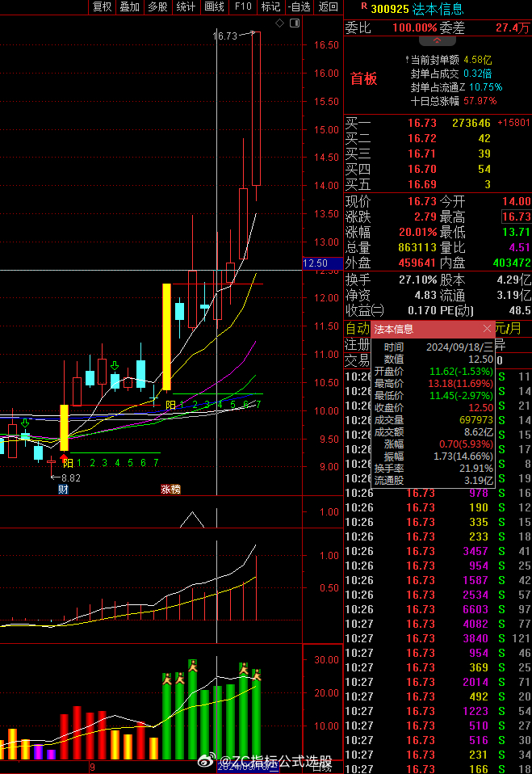Click the 12.50 crosshair price tag
532x774 pixels.
[322, 263]
